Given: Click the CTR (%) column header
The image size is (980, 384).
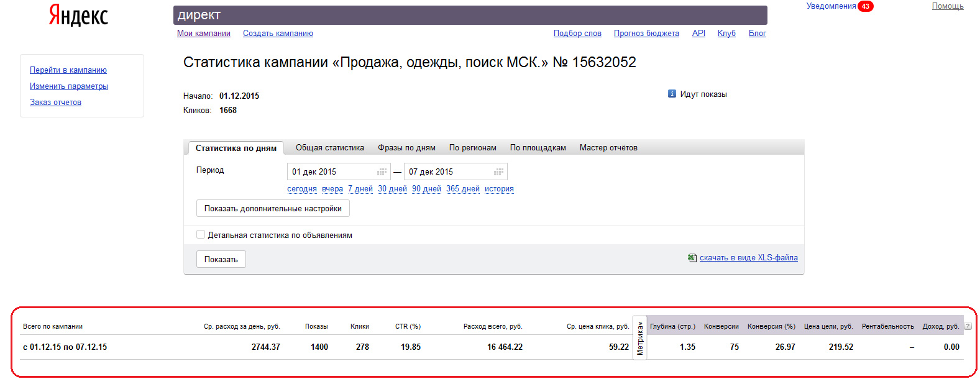Looking at the screenshot, I should pos(408,326).
